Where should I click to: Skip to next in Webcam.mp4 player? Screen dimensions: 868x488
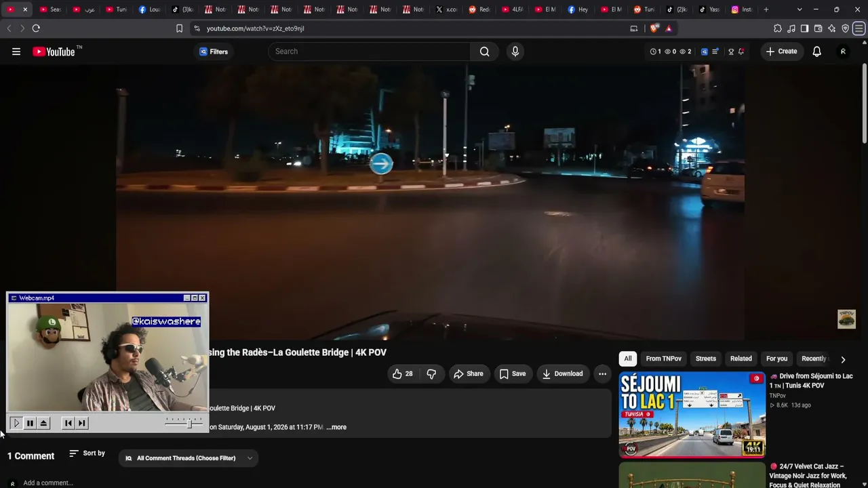(x=82, y=423)
